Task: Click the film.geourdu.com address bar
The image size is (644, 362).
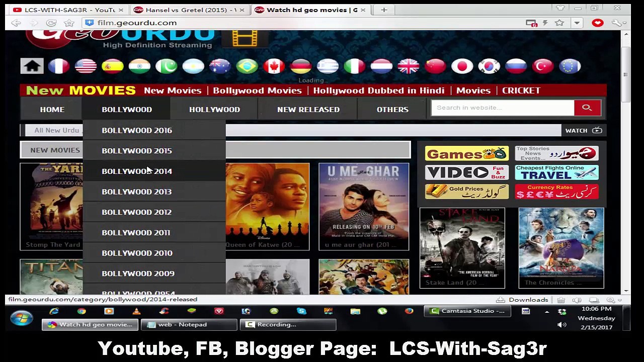Action: click(x=302, y=23)
